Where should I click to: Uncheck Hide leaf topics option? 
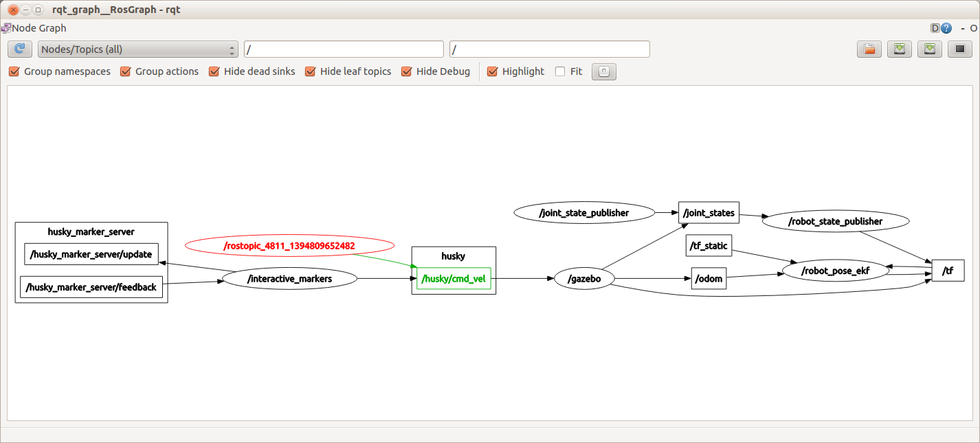point(311,71)
